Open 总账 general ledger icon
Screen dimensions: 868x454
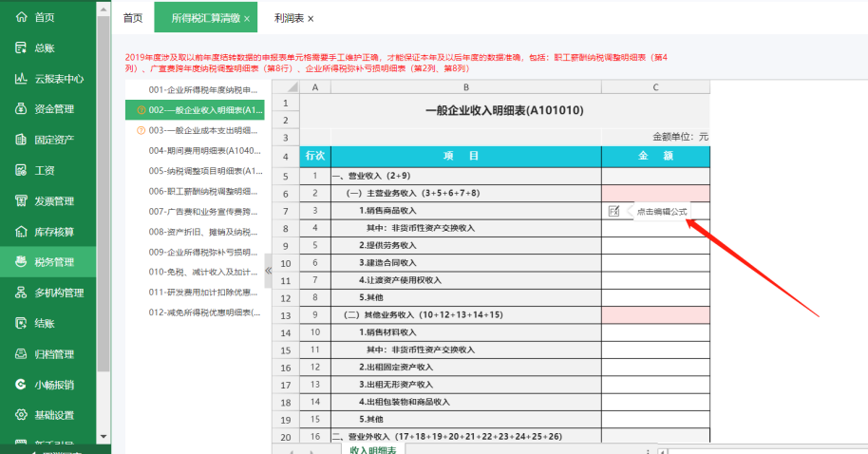click(x=20, y=48)
